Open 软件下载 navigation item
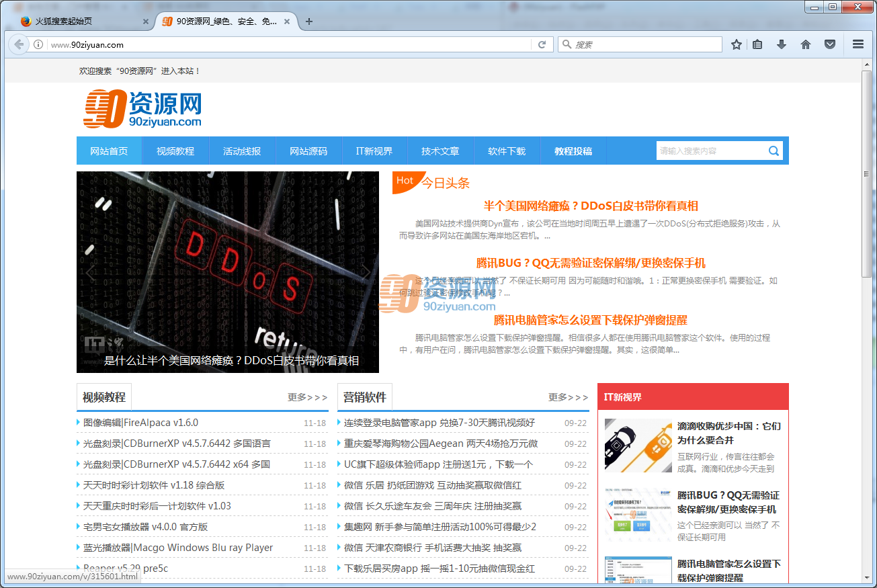The image size is (877, 588). 507,151
